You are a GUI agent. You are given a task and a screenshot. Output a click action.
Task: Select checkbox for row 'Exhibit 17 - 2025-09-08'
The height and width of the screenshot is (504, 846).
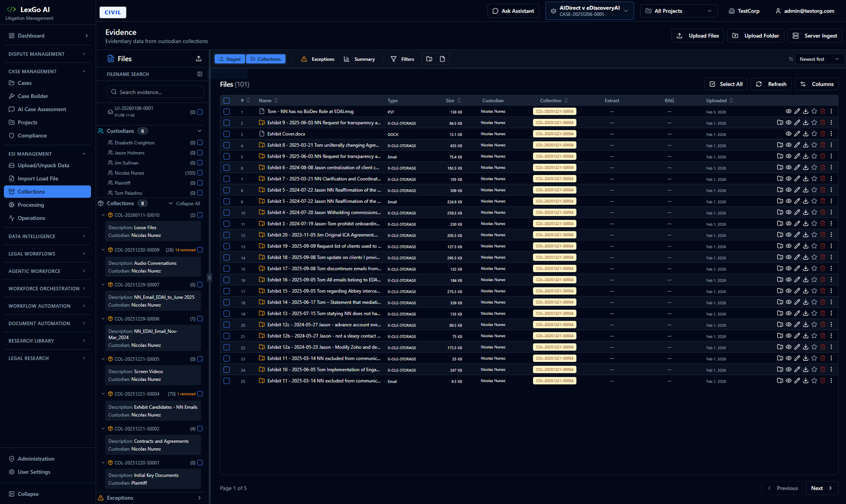click(x=227, y=268)
